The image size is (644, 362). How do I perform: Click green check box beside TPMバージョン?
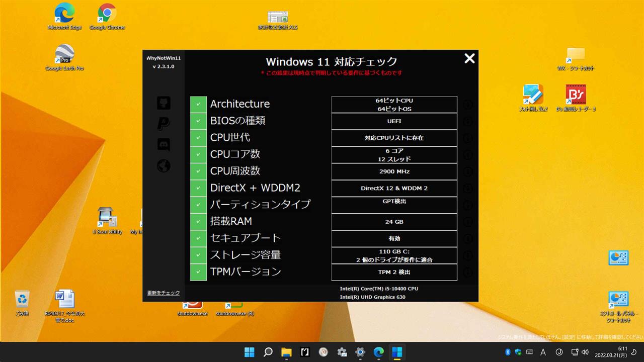point(198,272)
